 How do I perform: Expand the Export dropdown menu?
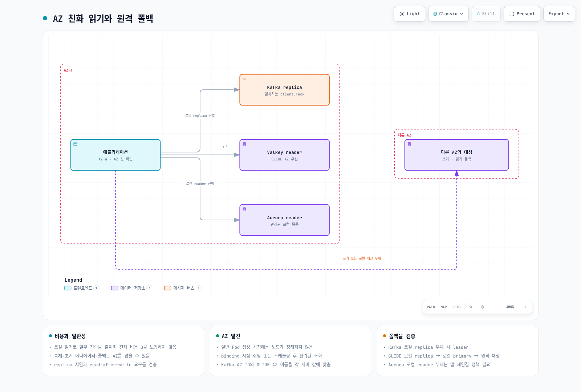pyautogui.click(x=559, y=14)
